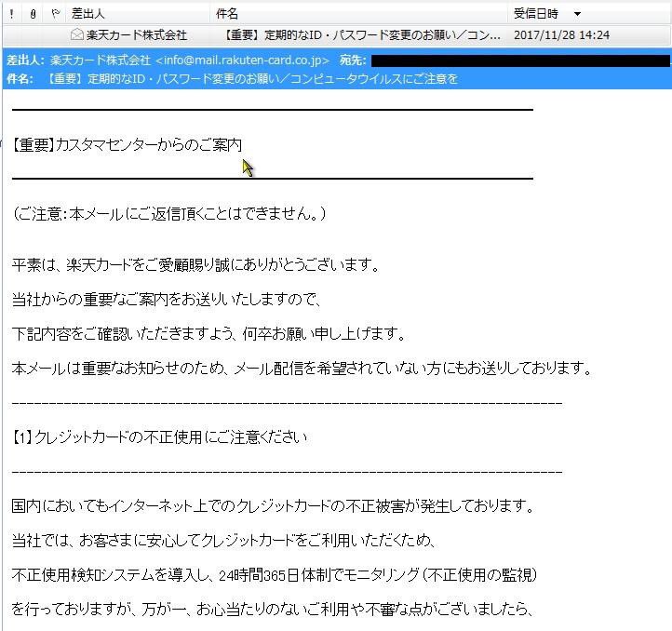The height and width of the screenshot is (631, 672).
Task: Sort by attachment paperclip column header
Action: tap(33, 14)
